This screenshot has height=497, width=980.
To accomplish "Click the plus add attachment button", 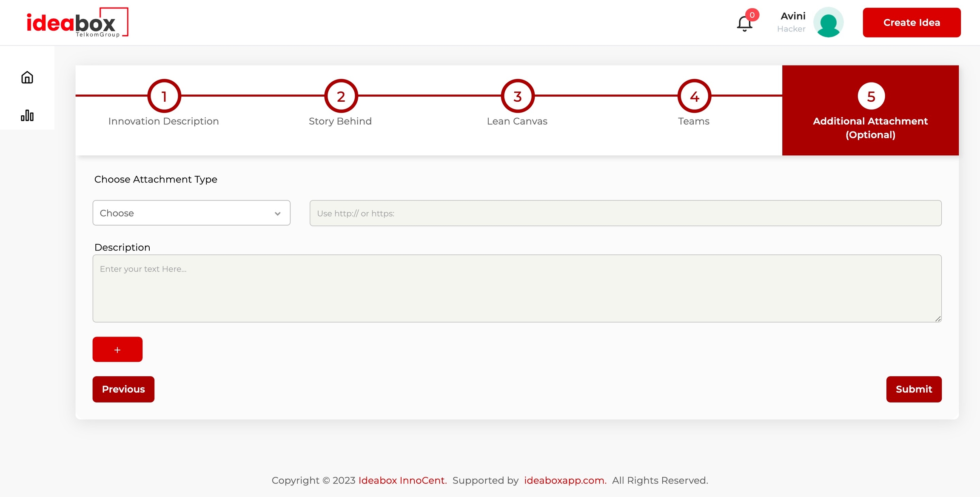I will point(117,349).
